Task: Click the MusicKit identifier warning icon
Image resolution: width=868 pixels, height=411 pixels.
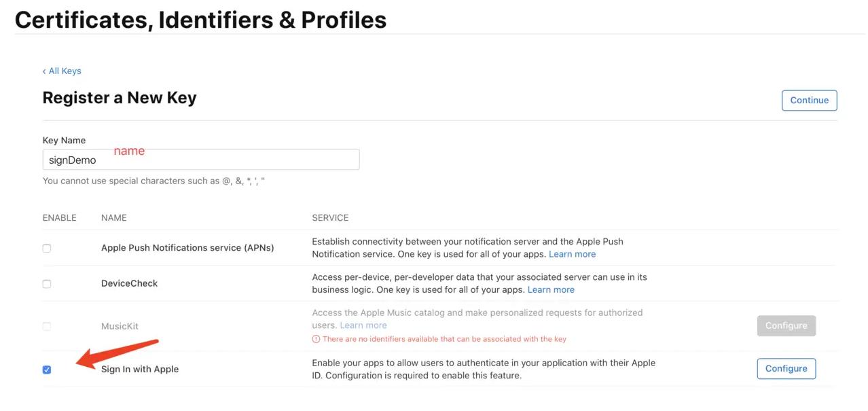Action: pos(316,338)
